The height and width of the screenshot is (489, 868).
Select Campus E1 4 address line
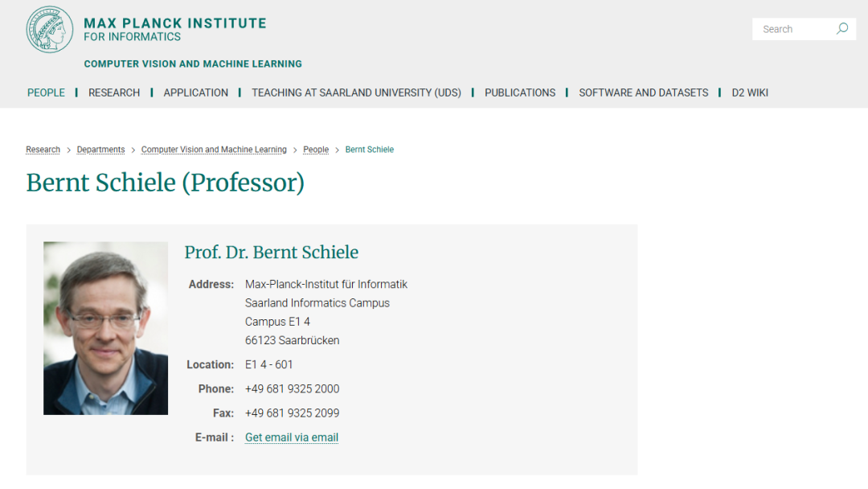click(277, 322)
